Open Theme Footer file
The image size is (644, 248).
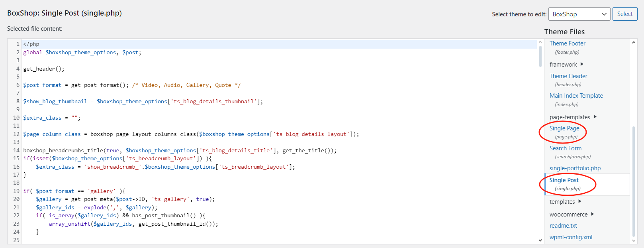568,43
